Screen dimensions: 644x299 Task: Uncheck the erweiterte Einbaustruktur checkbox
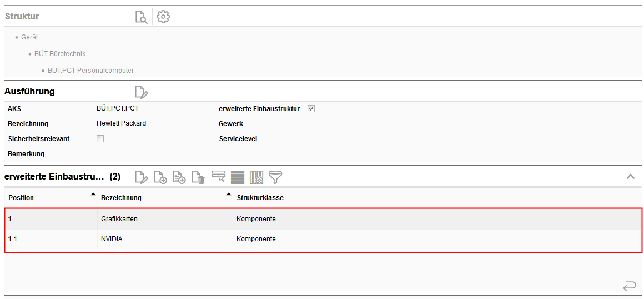[x=311, y=108]
